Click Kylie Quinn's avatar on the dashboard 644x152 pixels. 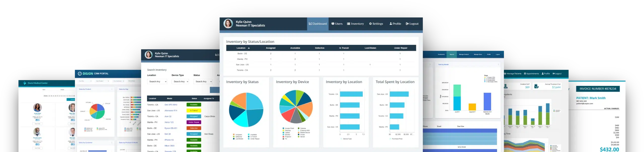coord(228,24)
